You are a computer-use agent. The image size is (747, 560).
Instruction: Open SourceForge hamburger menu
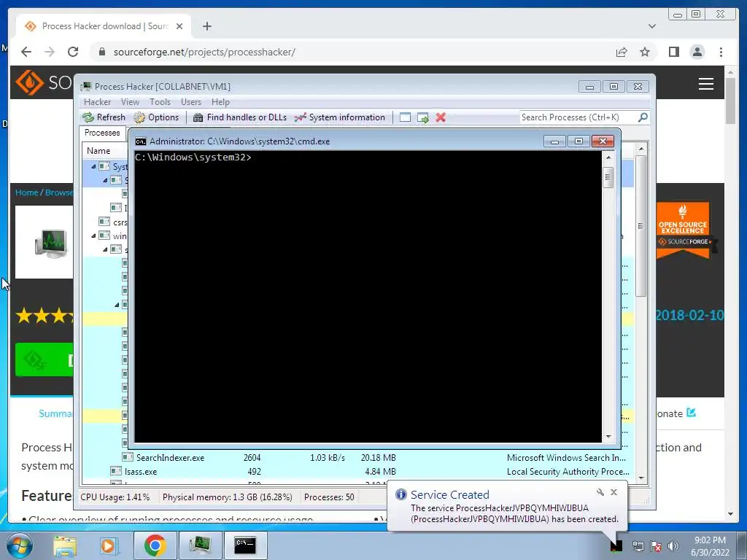706,84
